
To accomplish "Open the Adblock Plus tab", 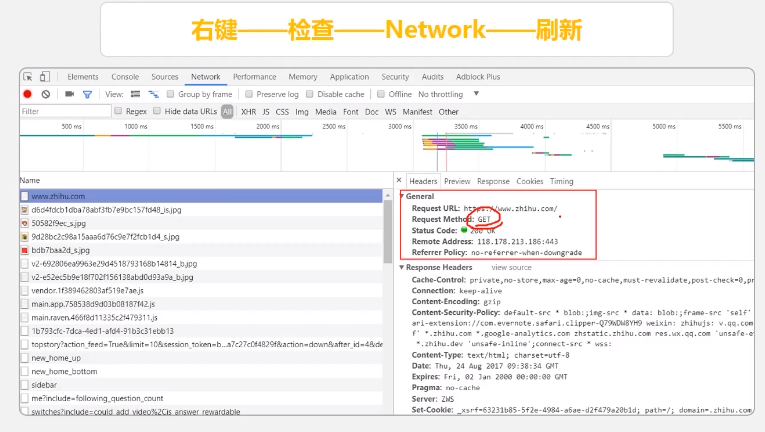I will [478, 77].
